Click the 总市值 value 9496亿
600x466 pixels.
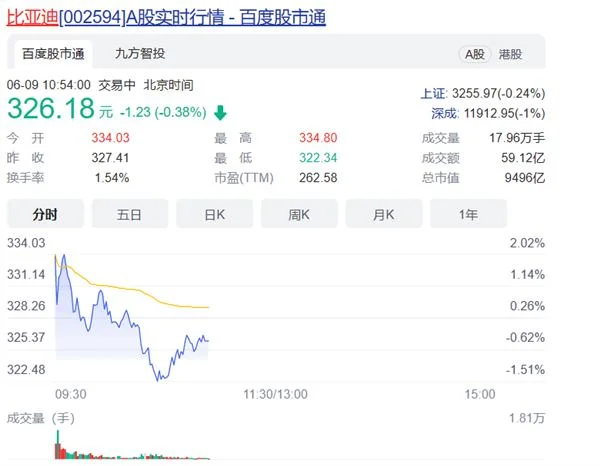tap(524, 178)
